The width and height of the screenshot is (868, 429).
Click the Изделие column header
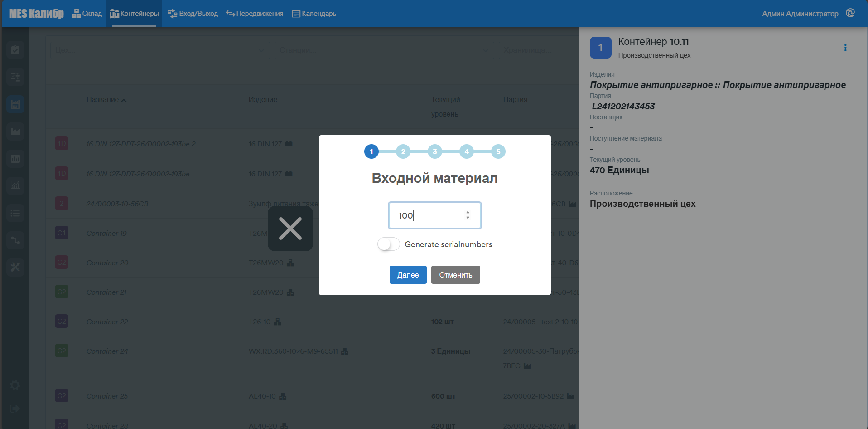263,99
